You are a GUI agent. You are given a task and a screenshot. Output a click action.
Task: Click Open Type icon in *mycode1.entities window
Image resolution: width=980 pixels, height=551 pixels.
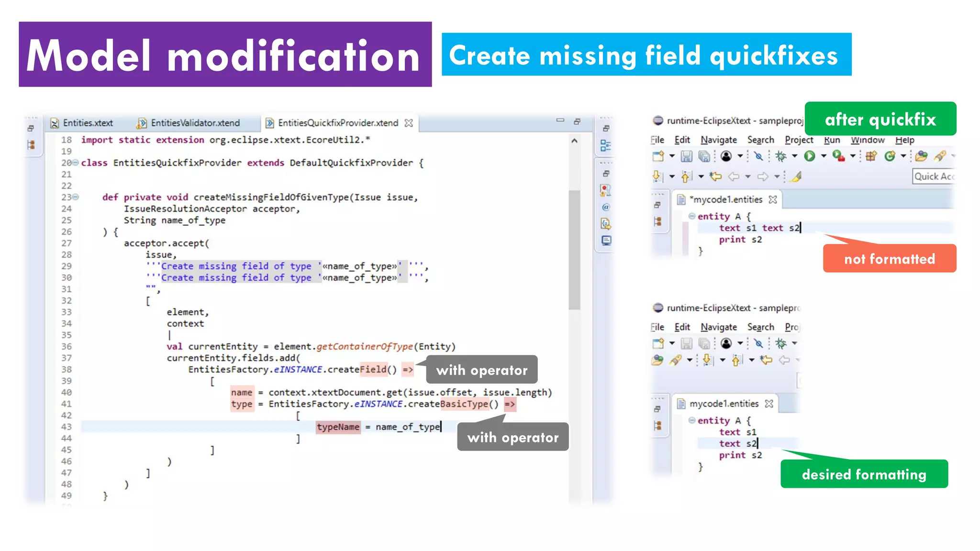pos(921,156)
